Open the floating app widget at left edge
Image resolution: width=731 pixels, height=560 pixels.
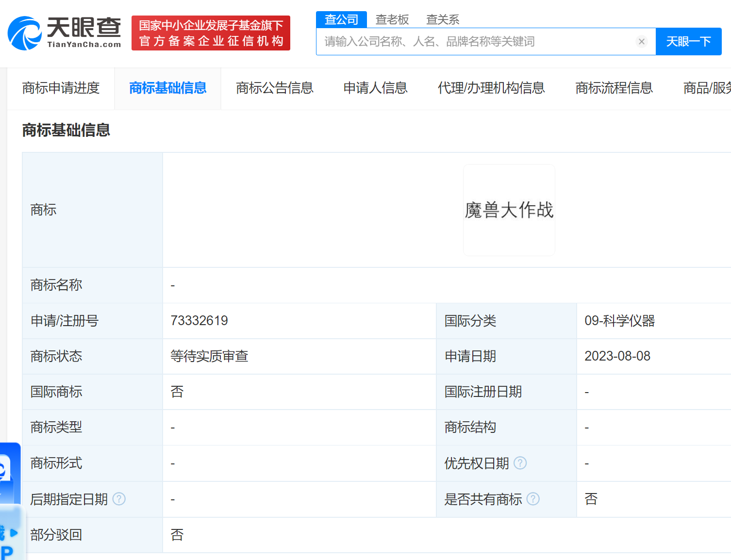(10, 500)
